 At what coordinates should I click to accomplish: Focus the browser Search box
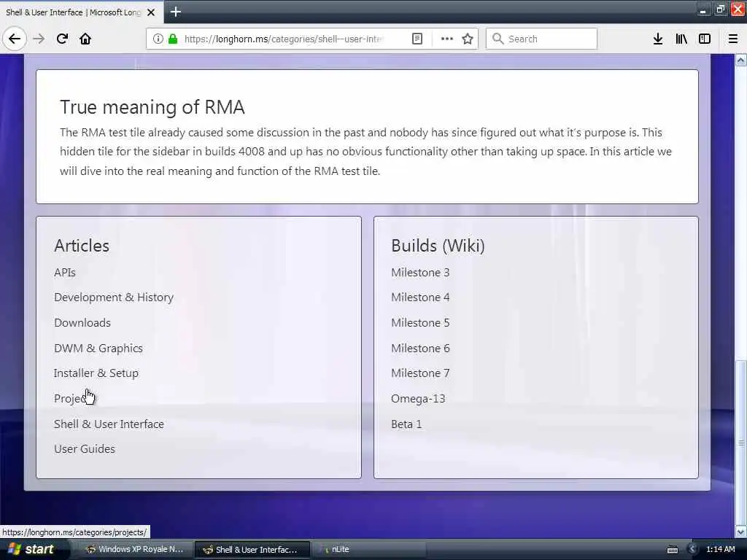542,39
